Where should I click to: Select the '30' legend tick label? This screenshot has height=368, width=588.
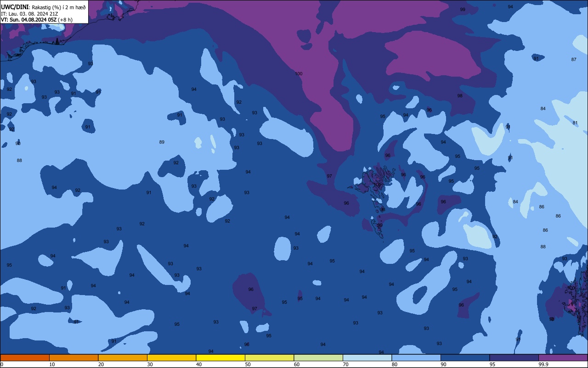[150, 364]
